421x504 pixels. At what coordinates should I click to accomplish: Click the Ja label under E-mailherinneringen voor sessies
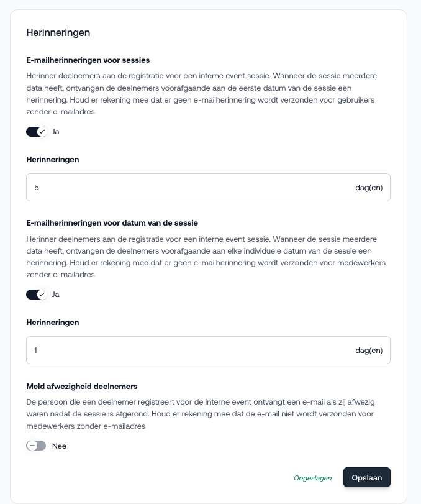pos(56,132)
